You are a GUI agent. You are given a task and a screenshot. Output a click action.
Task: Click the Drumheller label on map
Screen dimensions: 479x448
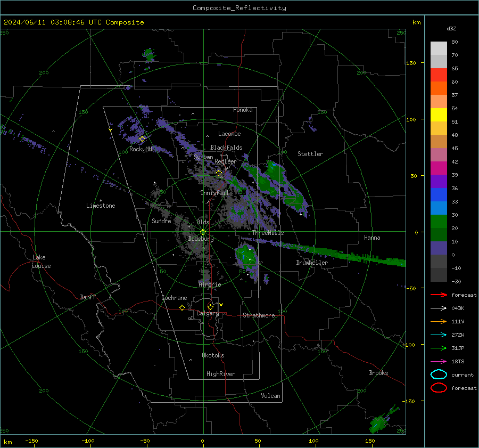(311, 263)
